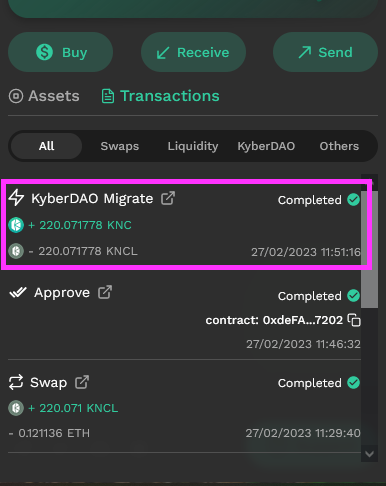Switch to the Assets tab
This screenshot has width=386, height=486.
click(44, 96)
